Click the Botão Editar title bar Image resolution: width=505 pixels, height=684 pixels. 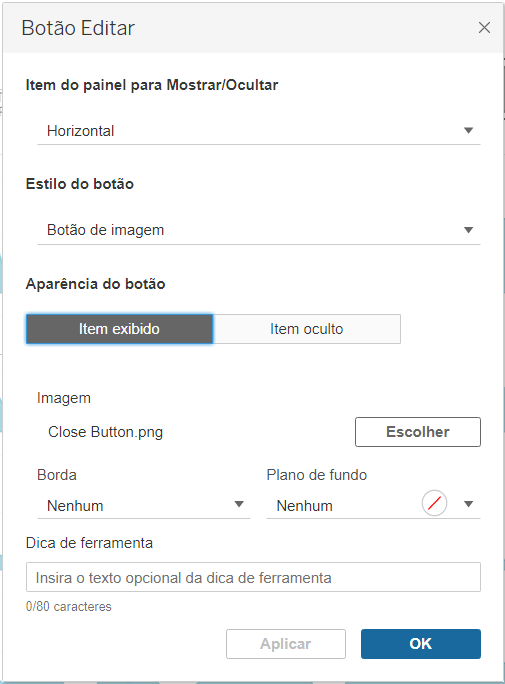coord(253,28)
